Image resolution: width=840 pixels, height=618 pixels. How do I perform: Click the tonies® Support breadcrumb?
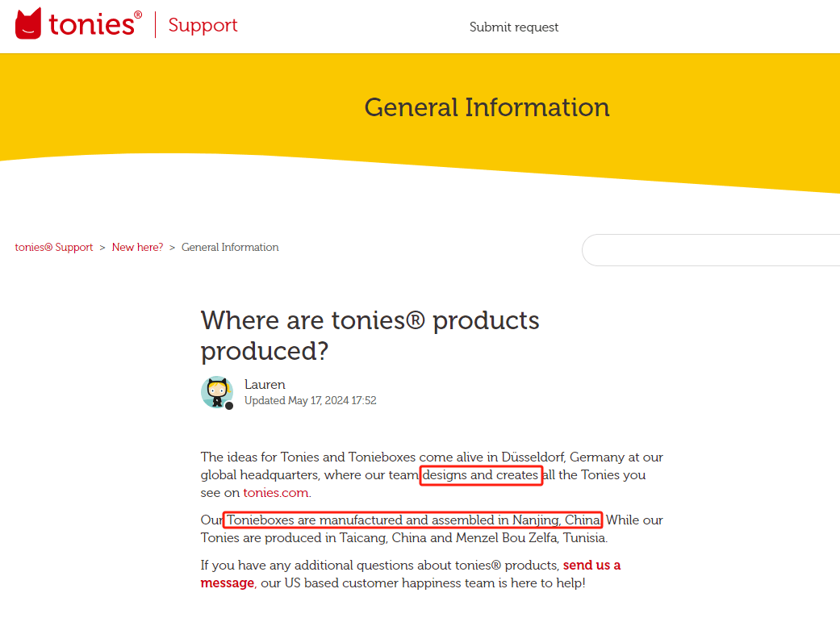[x=53, y=247]
